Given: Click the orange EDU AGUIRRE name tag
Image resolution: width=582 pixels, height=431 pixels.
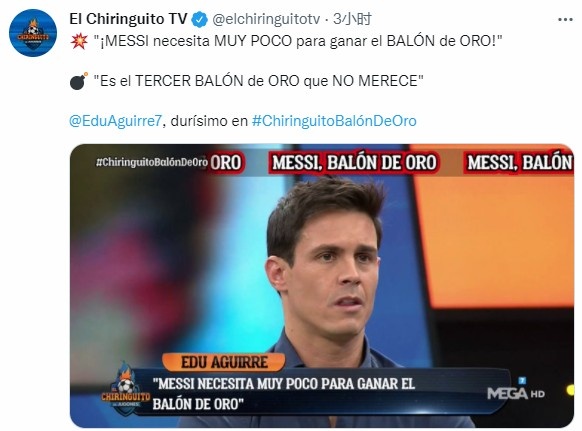Looking at the screenshot, I should (x=224, y=362).
